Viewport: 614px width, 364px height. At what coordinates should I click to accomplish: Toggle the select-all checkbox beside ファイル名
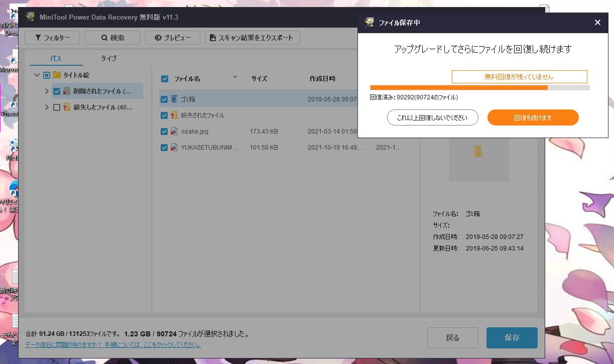coord(164,79)
